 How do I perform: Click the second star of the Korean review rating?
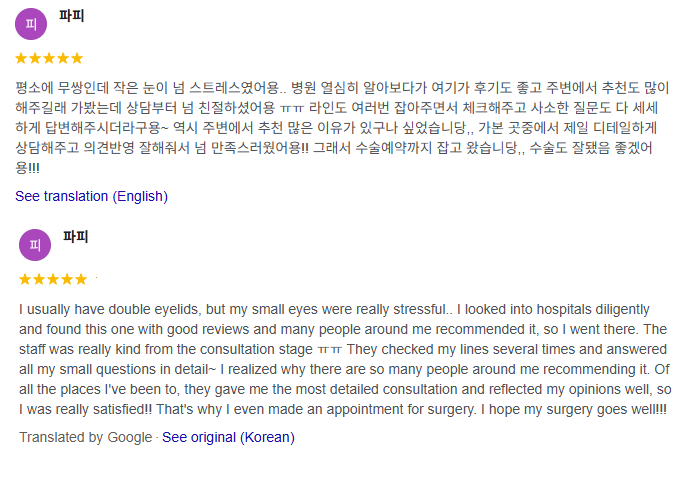[x=36, y=59]
